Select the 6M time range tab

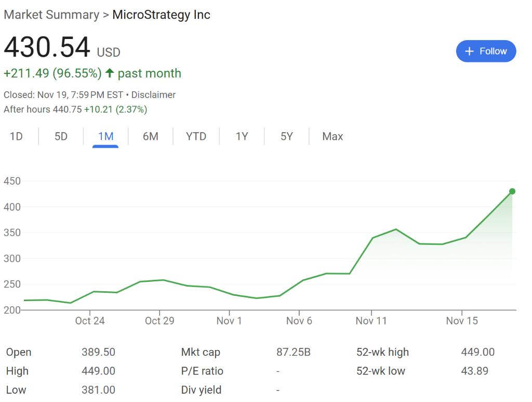tap(151, 136)
